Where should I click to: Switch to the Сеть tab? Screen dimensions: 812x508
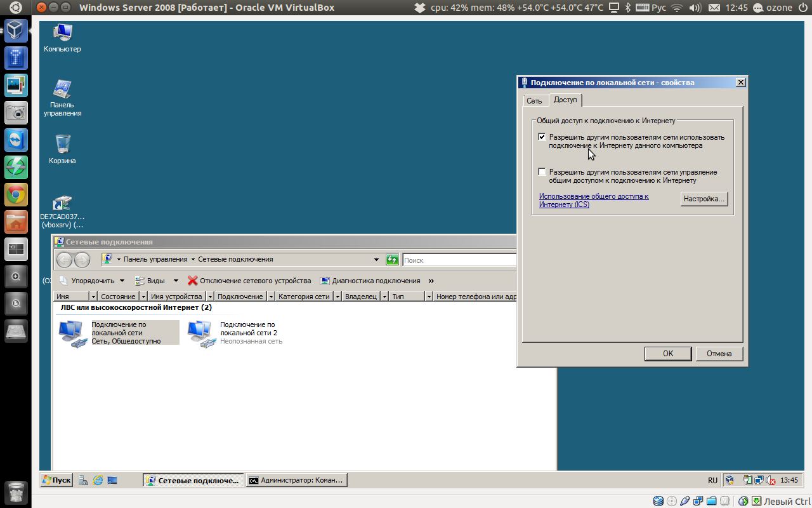[534, 101]
